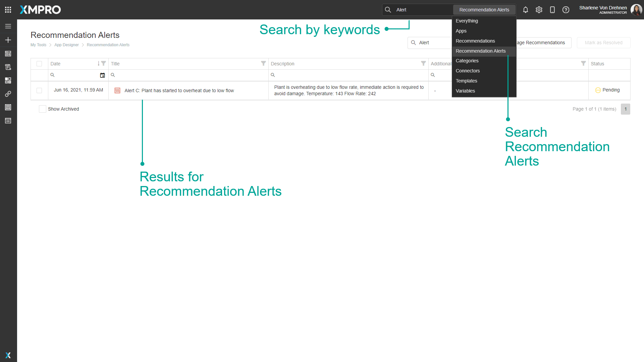Go to App Designer breadcrumb link
The width and height of the screenshot is (644, 362).
[66, 45]
